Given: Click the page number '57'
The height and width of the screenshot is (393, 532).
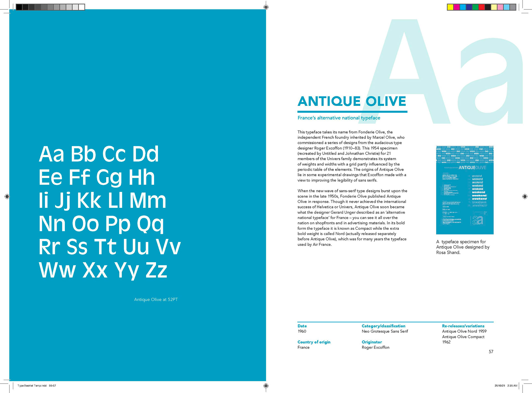Looking at the screenshot, I should click(491, 352).
